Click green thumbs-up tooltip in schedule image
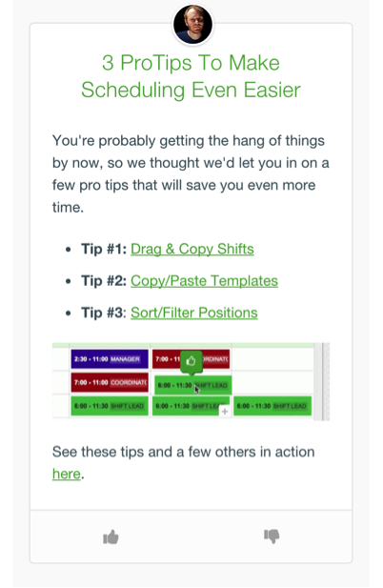Screen dimensions: 383x588 coord(191,361)
